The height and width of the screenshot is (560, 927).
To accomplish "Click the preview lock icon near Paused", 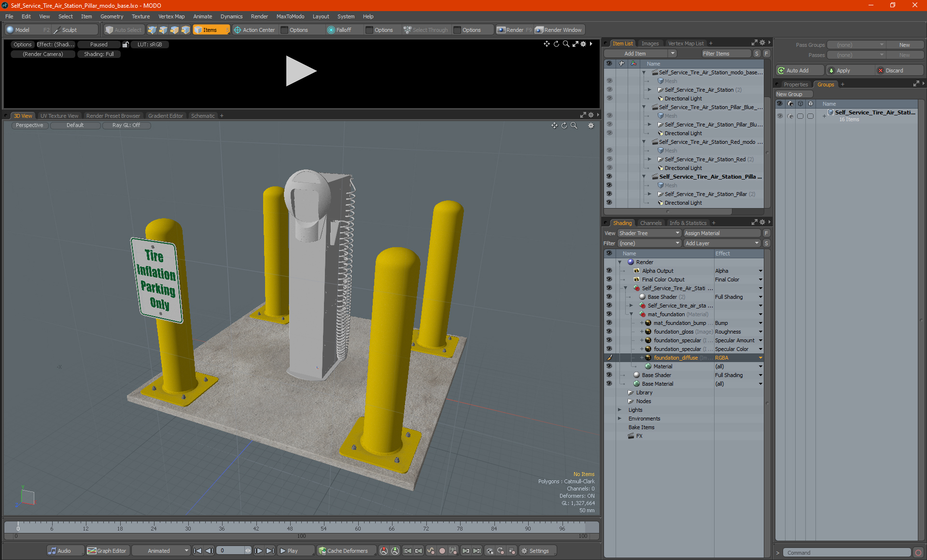I will point(126,44).
